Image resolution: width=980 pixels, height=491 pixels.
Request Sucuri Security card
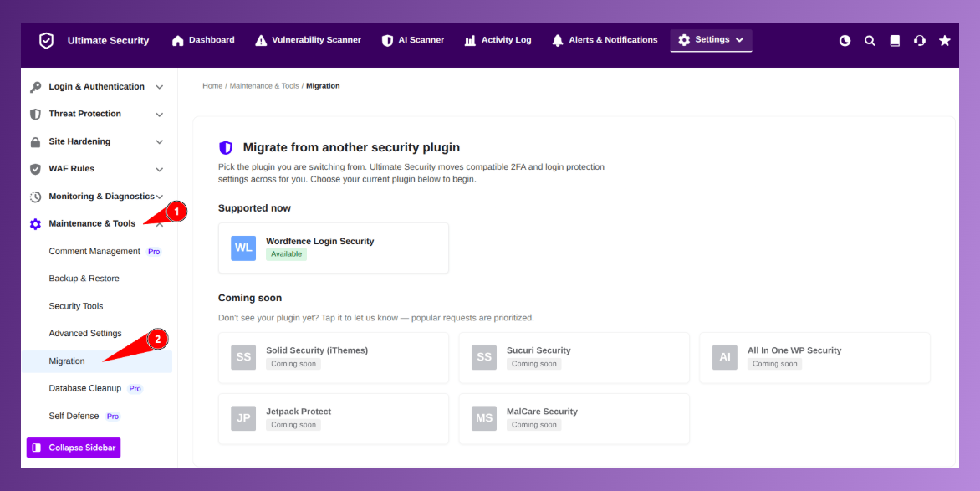574,358
